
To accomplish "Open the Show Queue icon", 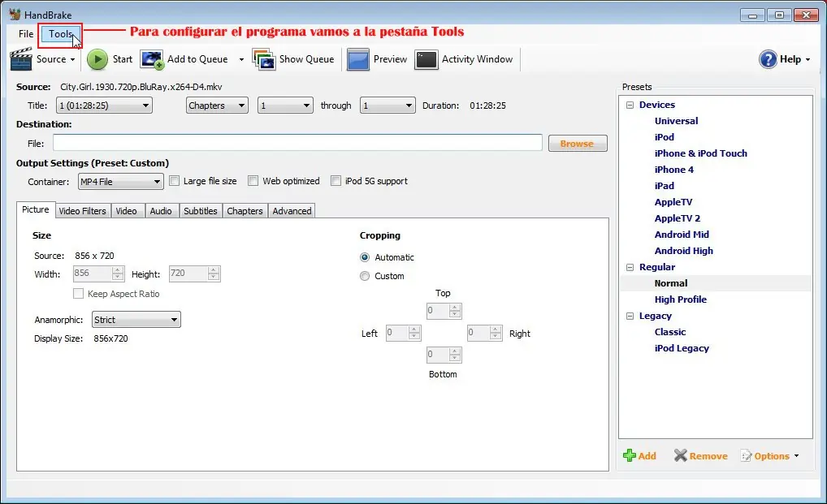I will click(x=264, y=59).
